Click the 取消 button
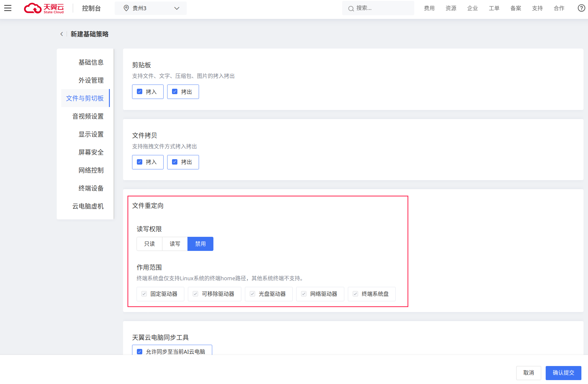This screenshot has width=588, height=384. (529, 373)
